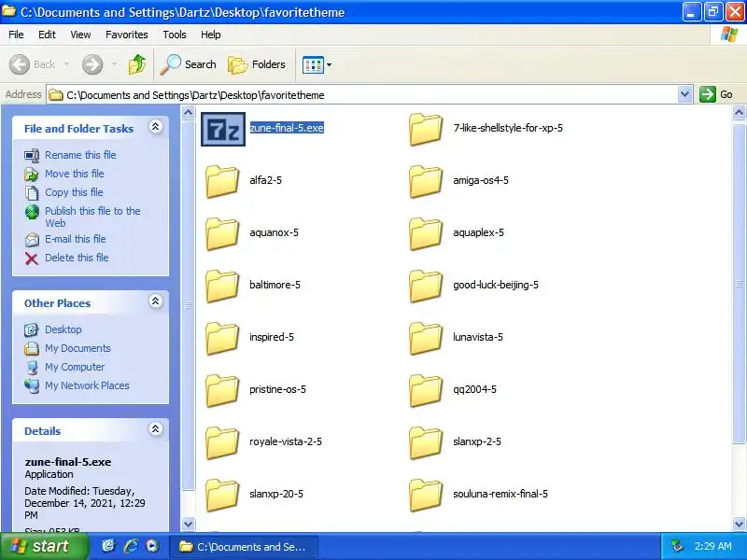Viewport: 747px width, 560px height.
Task: Click Copy this file link
Action: click(74, 192)
